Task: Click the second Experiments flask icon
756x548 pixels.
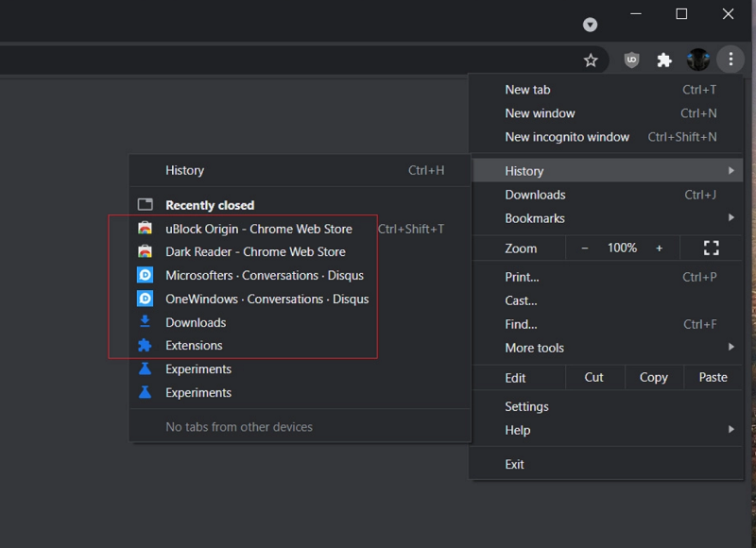Action: (146, 392)
